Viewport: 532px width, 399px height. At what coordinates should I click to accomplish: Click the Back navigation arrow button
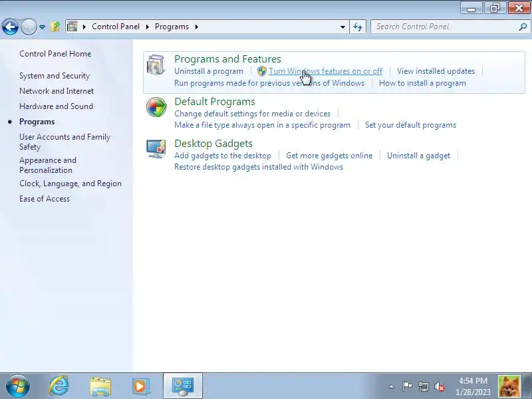click(x=10, y=27)
